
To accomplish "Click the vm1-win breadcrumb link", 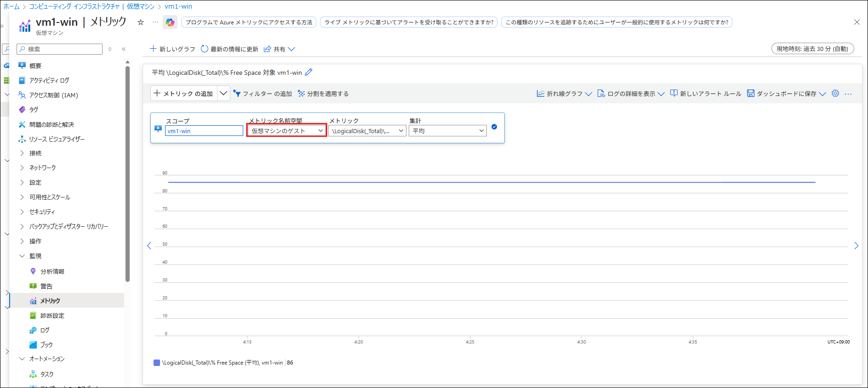I will pyautogui.click(x=178, y=6).
